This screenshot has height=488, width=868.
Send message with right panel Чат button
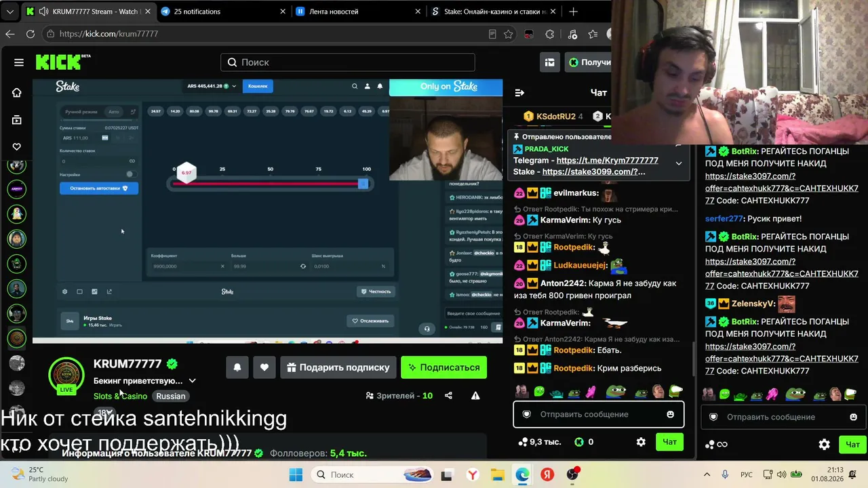(852, 445)
